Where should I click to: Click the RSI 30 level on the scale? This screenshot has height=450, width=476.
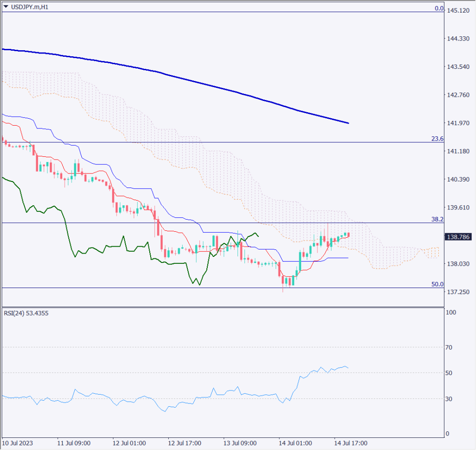450,399
